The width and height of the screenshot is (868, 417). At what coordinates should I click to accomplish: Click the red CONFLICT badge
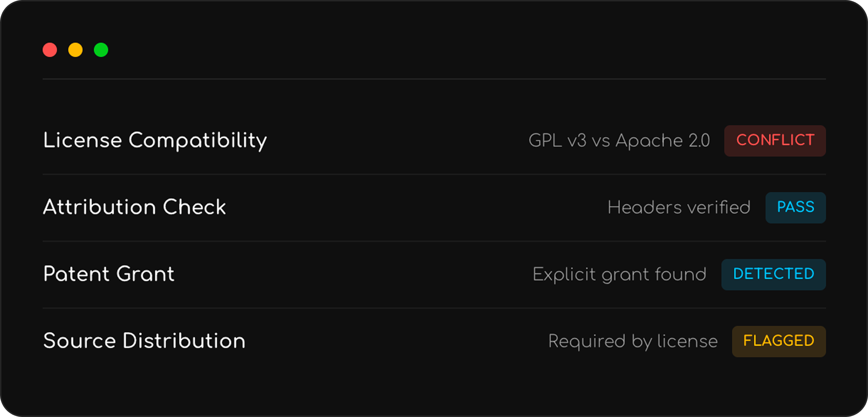pyautogui.click(x=775, y=141)
